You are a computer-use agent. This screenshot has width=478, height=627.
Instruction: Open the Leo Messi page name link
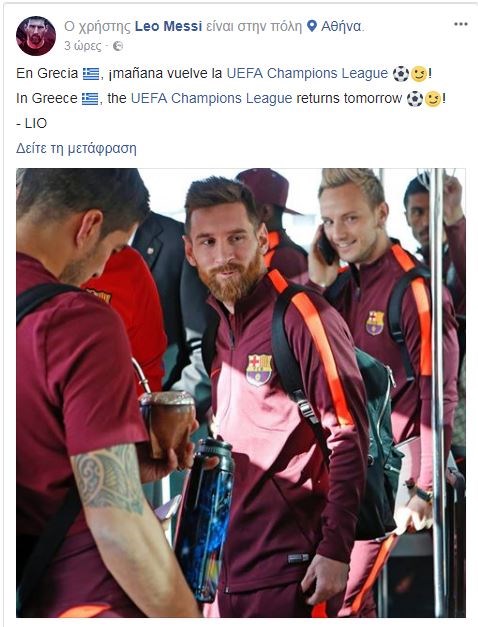(x=168, y=26)
